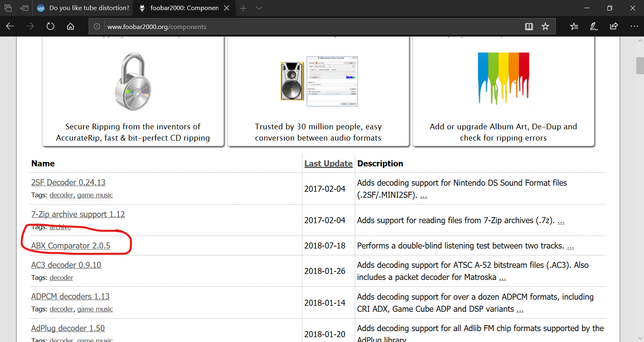Screen dimensions: 644x342
Task: Go back to the previous page
Action: pos(10,26)
